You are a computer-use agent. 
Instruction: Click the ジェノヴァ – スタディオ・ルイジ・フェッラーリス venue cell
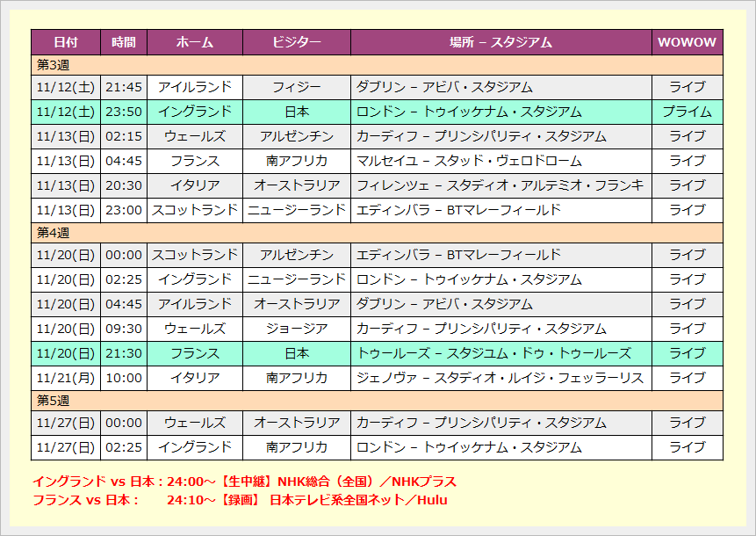tap(500, 378)
